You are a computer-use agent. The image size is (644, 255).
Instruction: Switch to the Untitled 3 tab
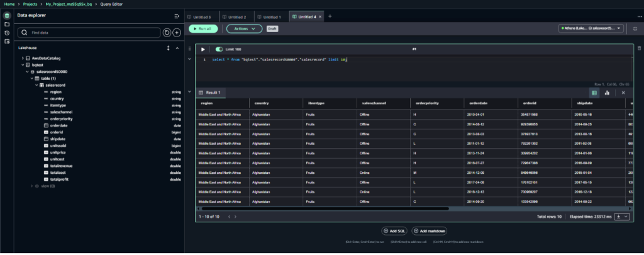coord(202,16)
